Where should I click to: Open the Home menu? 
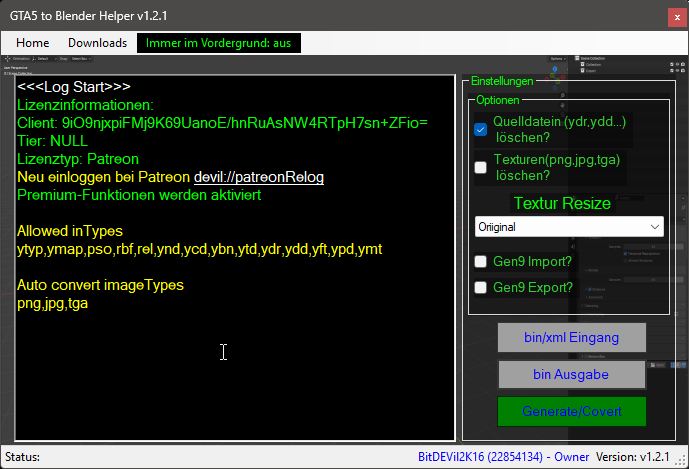[32, 43]
